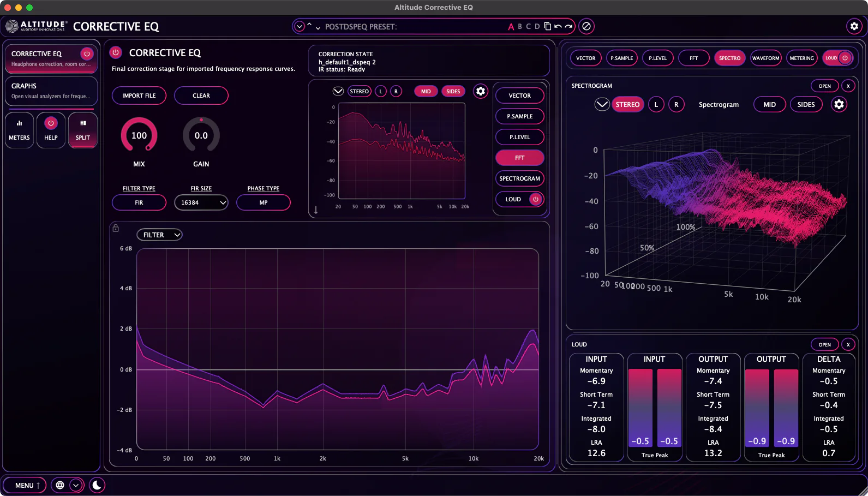
Task: Toggle MID in the small FFT graph
Action: [x=426, y=91]
